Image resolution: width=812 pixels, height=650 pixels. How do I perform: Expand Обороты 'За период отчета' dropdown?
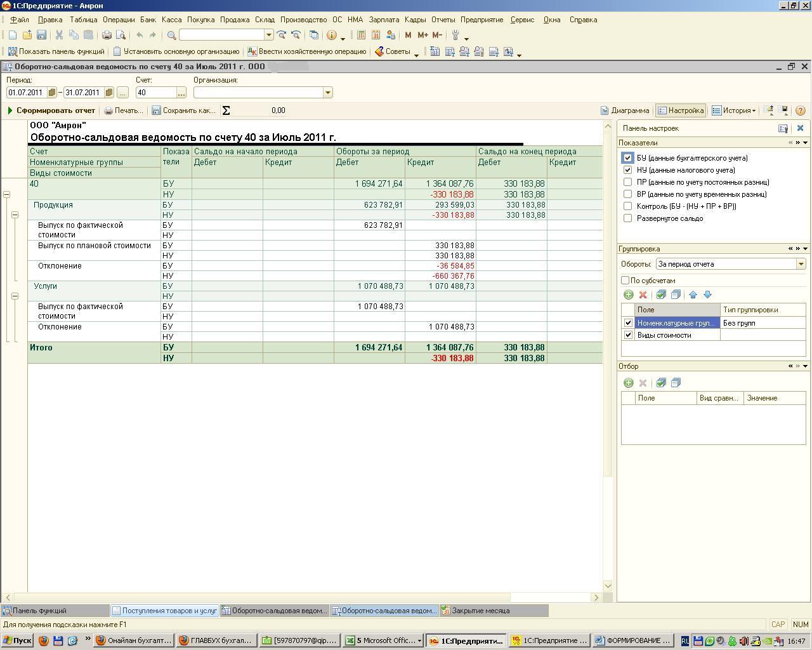coord(801,264)
